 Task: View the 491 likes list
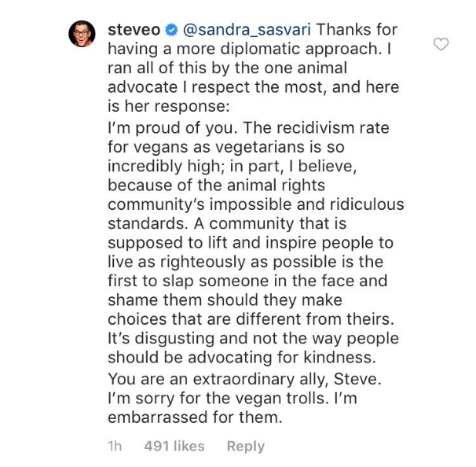(x=174, y=446)
